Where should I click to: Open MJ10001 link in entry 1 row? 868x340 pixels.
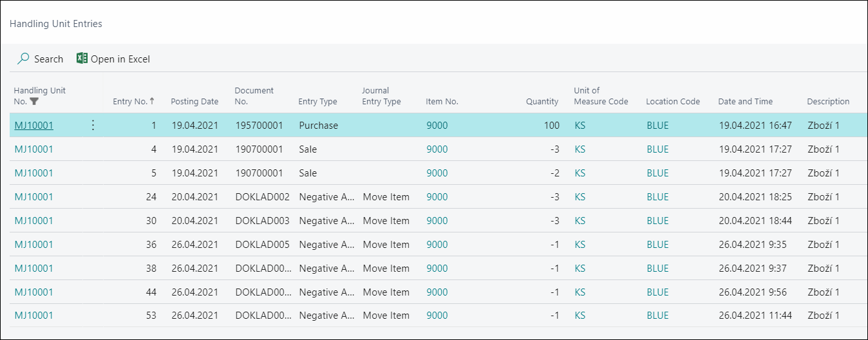pyautogui.click(x=34, y=126)
